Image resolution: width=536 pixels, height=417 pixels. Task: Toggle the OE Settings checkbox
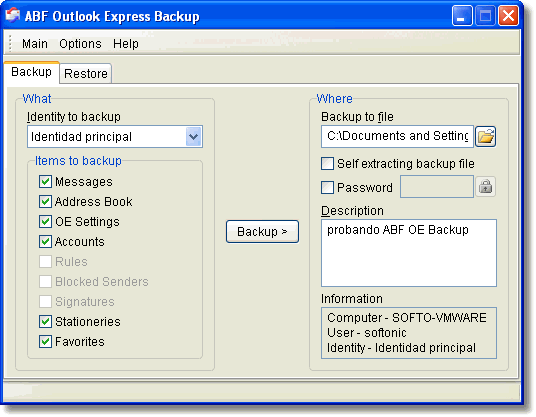click(45, 221)
